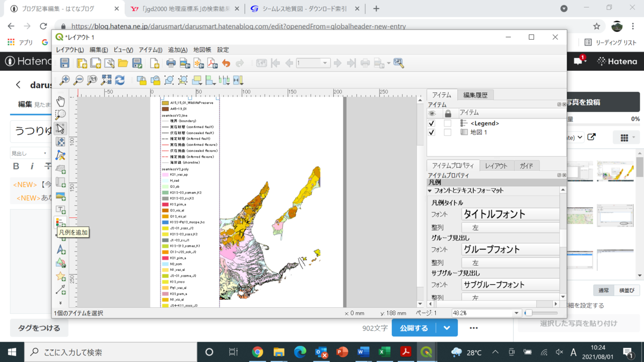The width and height of the screenshot is (644, 362).
Task: Click the add north arrow tool
Action: [61, 249]
